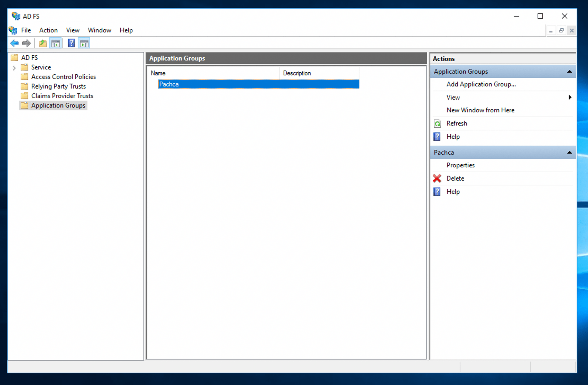
Task: Click the blue Help toolbar icon
Action: 71,44
